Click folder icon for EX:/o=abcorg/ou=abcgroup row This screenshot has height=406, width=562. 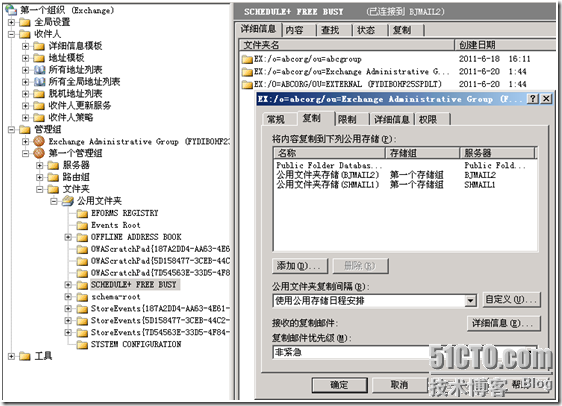coord(247,59)
